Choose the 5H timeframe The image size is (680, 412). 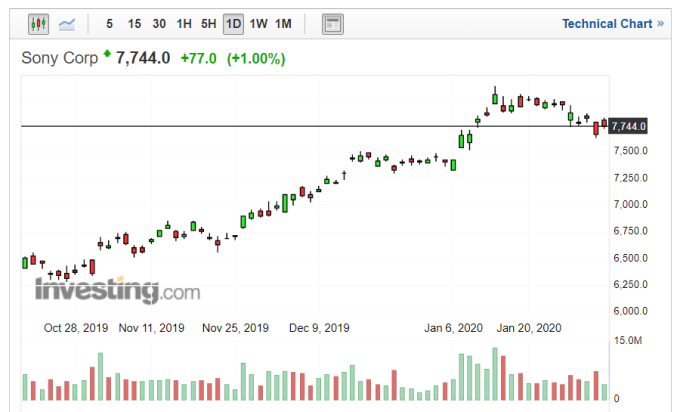209,24
